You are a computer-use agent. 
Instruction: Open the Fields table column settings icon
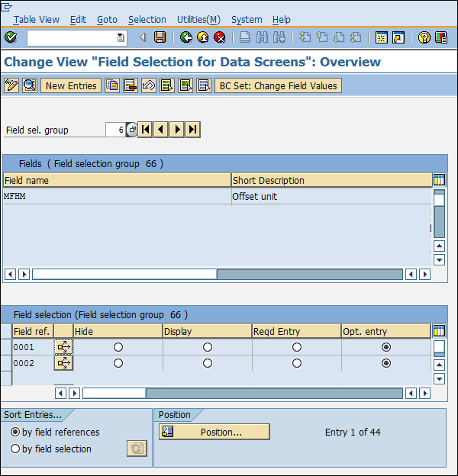439,180
